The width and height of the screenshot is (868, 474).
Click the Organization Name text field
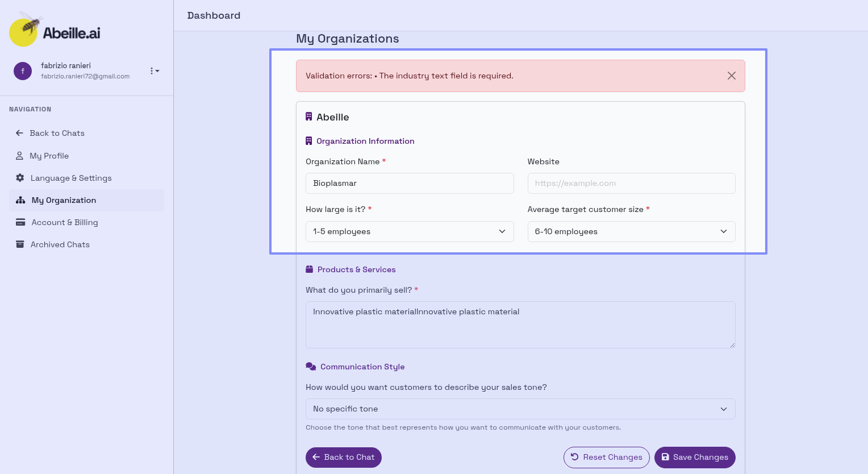coord(409,183)
